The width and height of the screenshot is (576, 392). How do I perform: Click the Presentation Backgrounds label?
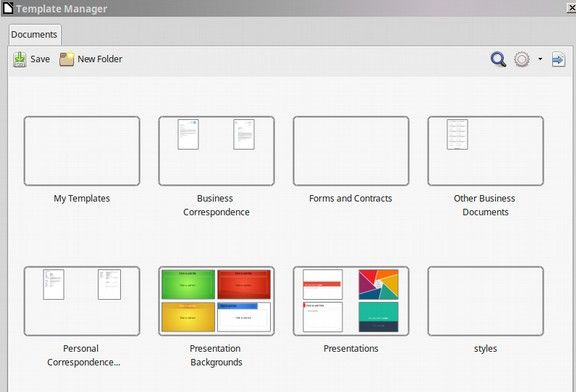coord(216,355)
